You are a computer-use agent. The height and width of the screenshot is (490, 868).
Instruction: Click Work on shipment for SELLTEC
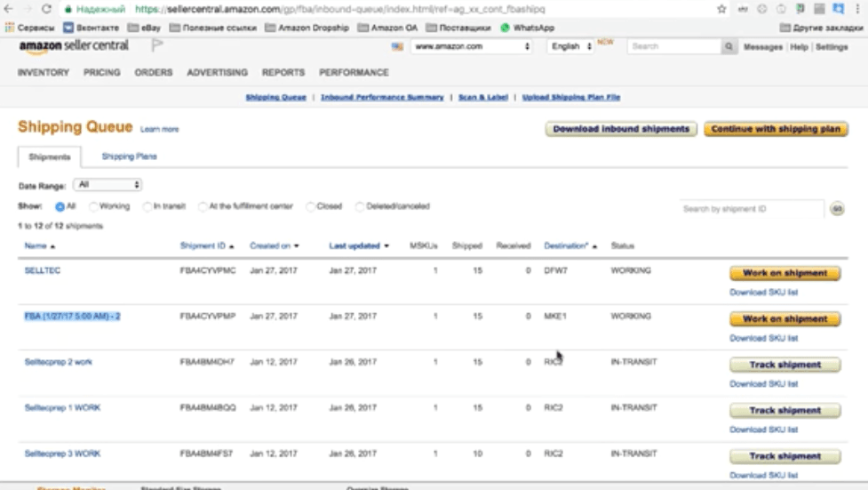coord(785,273)
